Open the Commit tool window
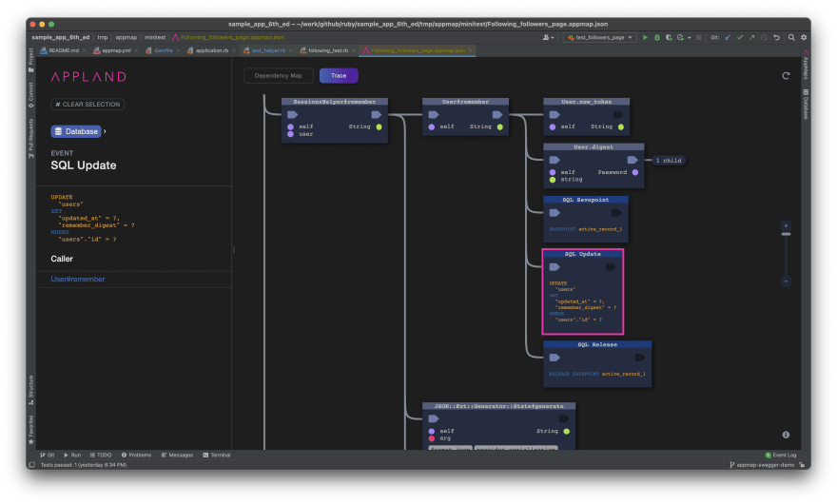837x504 pixels. click(31, 95)
